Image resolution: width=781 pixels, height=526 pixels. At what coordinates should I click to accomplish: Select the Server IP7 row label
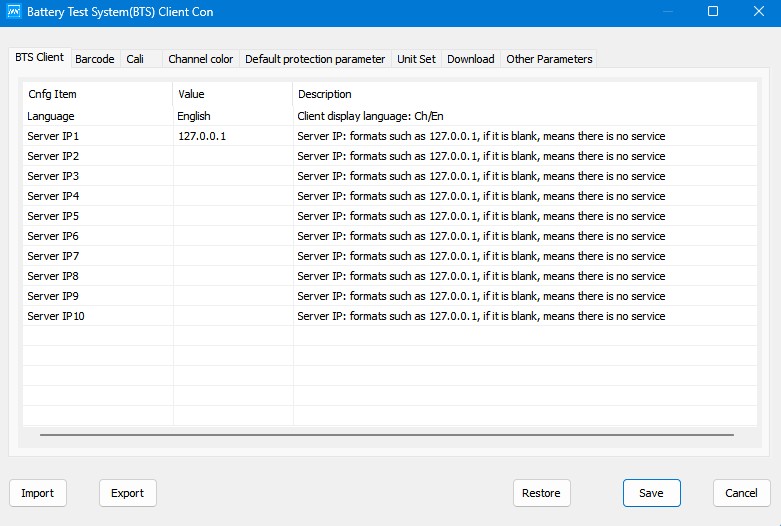point(53,256)
